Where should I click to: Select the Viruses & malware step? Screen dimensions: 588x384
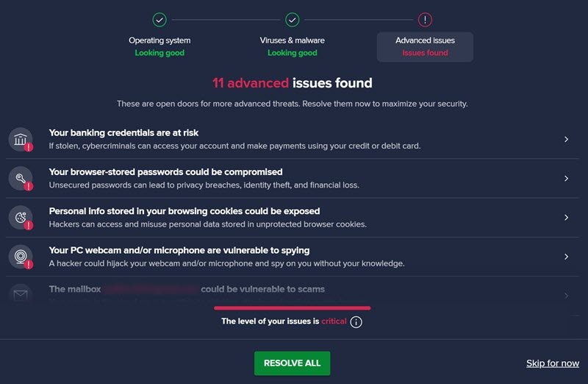point(292,46)
